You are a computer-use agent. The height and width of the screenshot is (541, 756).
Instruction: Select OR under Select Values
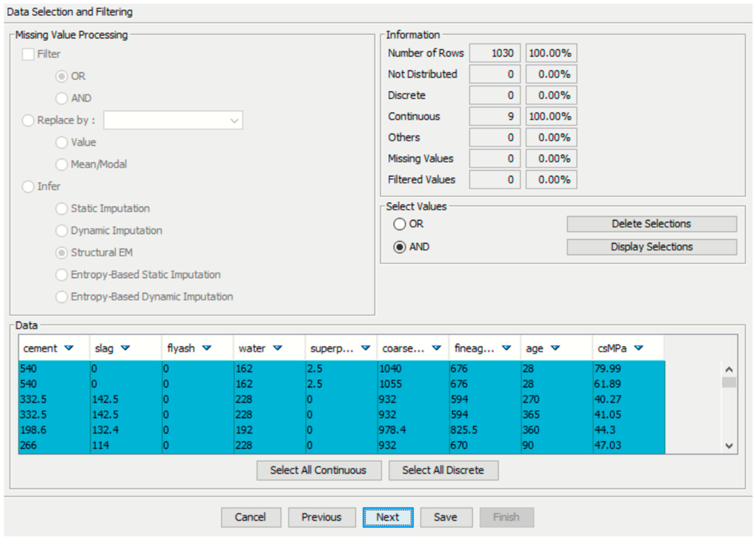(x=399, y=224)
